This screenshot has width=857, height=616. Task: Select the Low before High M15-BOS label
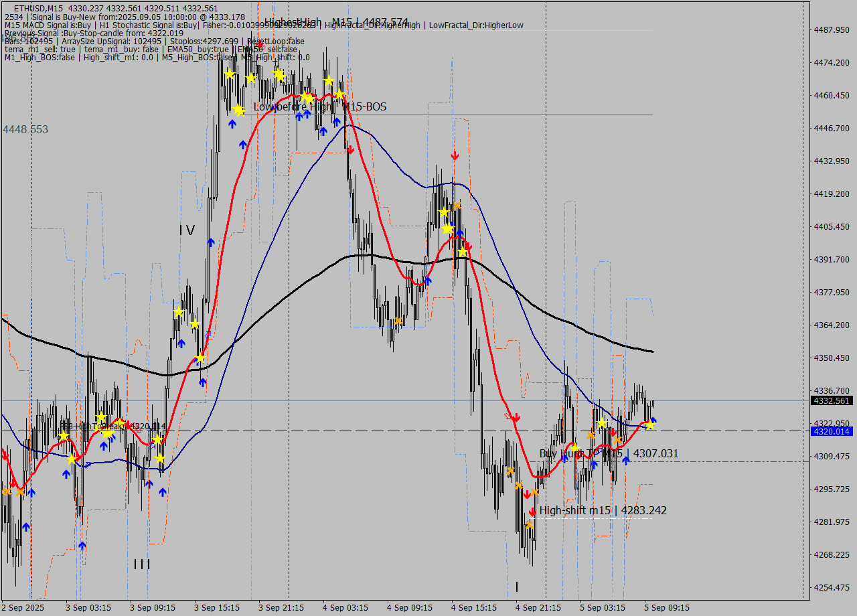[319, 106]
